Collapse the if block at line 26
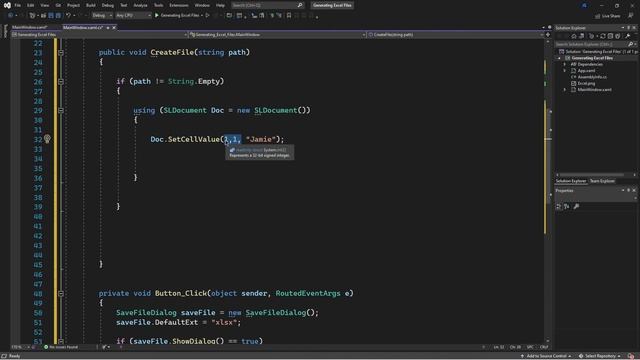The image size is (640, 360). tap(61, 81)
